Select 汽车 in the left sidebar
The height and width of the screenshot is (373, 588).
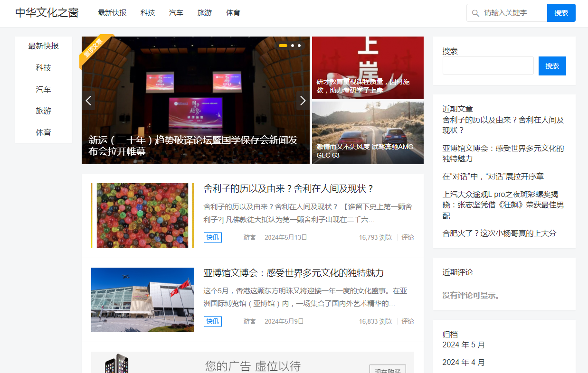pyautogui.click(x=44, y=89)
